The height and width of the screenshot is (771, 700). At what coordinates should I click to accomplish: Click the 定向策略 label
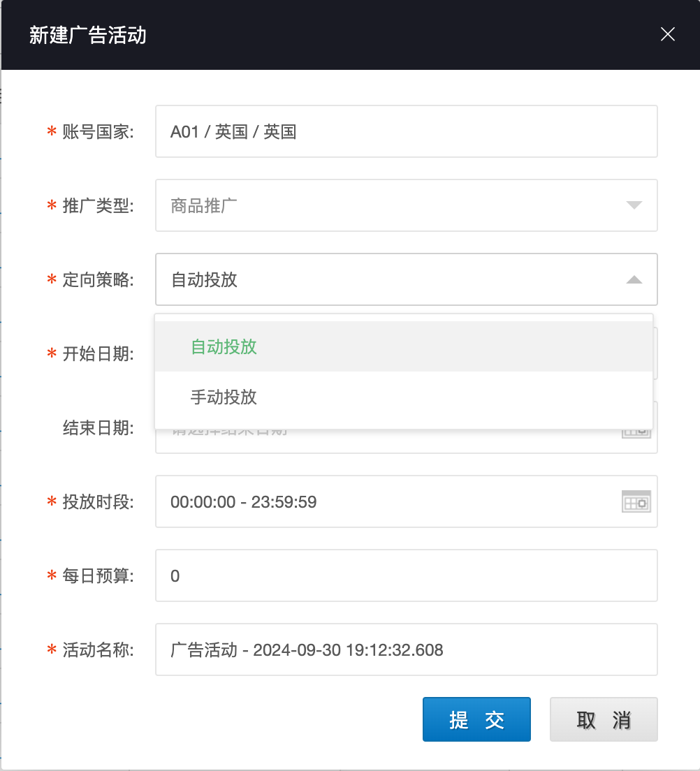tap(98, 280)
